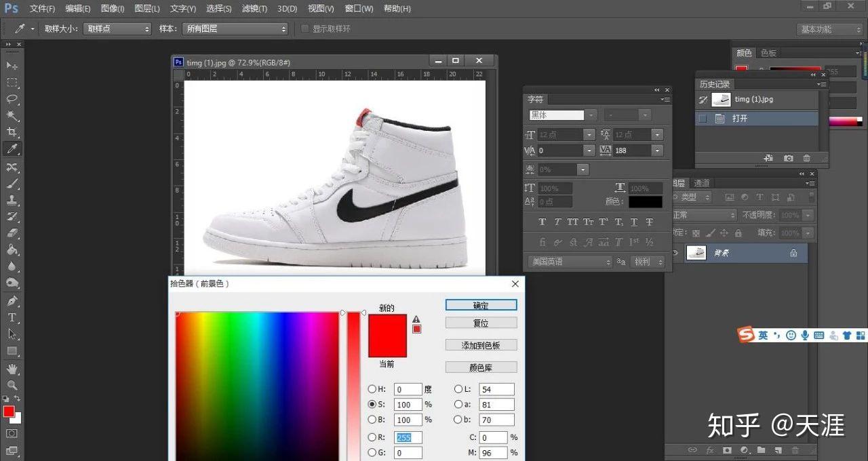Click the 添加到色板 button

tap(481, 345)
